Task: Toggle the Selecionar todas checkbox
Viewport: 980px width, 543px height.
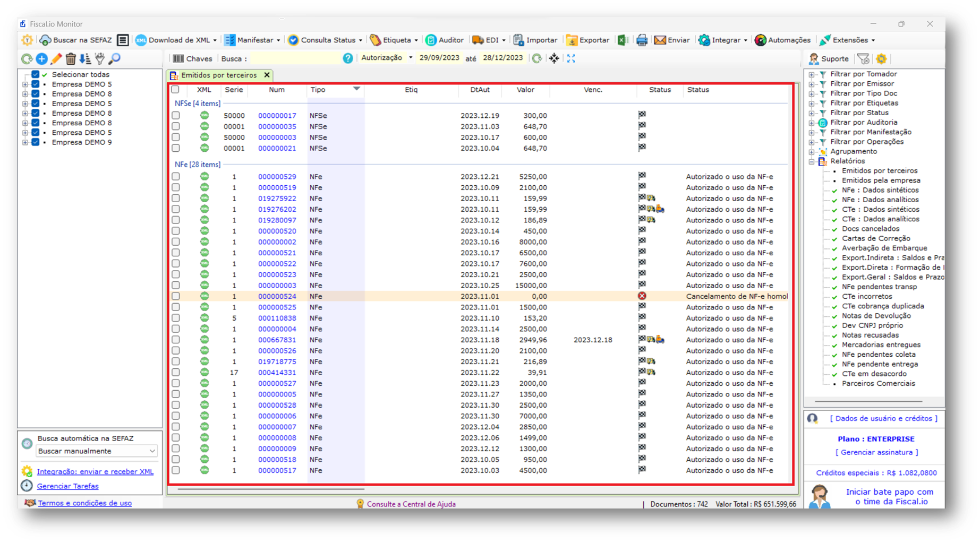Action: coord(36,75)
